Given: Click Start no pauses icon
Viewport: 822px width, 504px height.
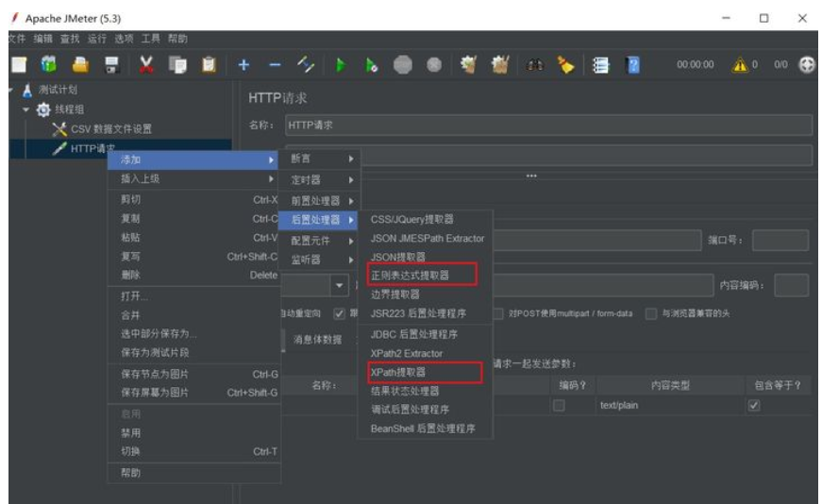Looking at the screenshot, I should [372, 65].
